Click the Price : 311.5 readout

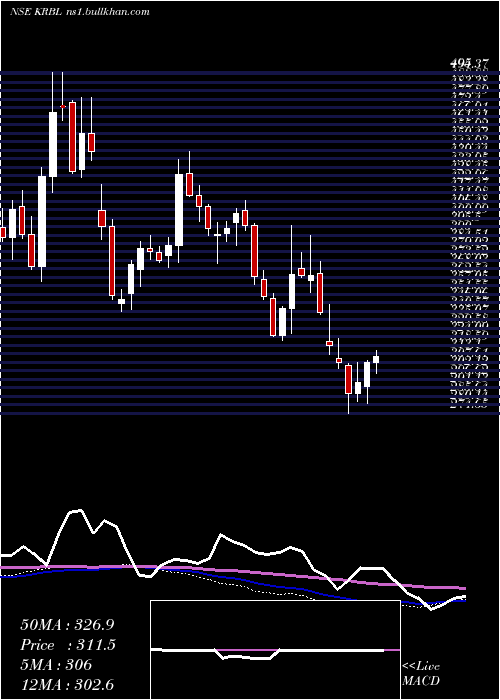[x=68, y=645]
